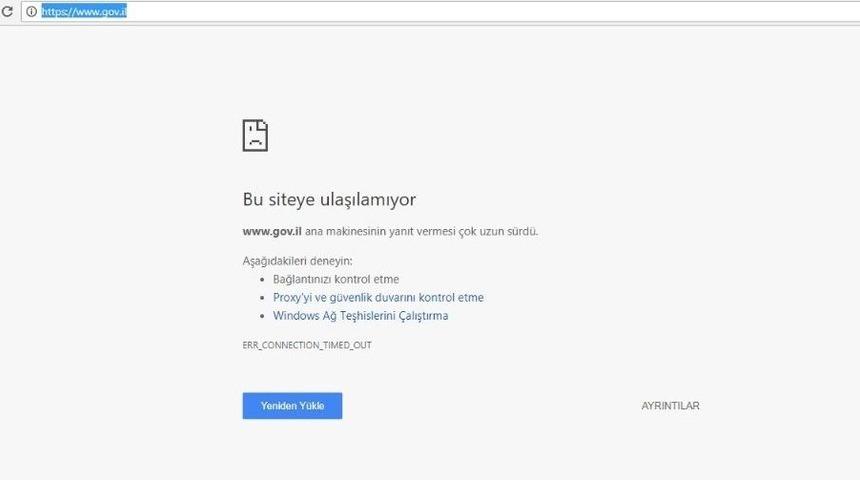
Task: Click the 'www.gov.il' domain in address bar
Action: coord(102,12)
